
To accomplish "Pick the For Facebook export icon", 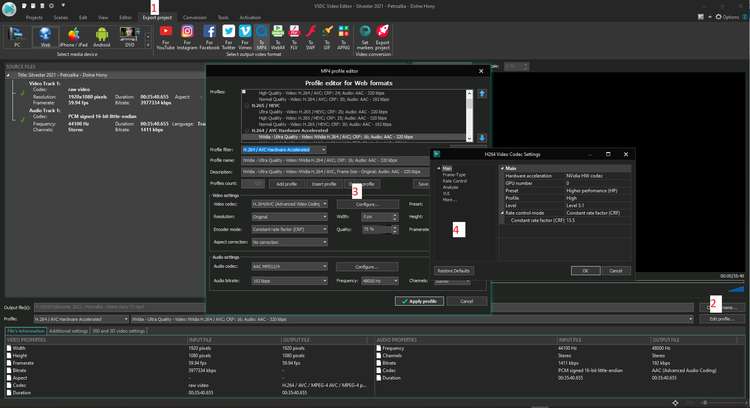I will point(210,37).
